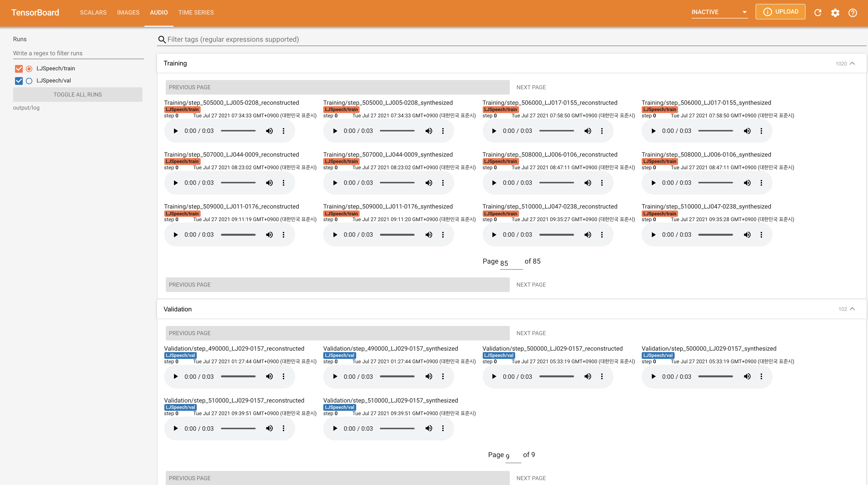
Task: Switch to the SCALARS tab
Action: coord(93,12)
